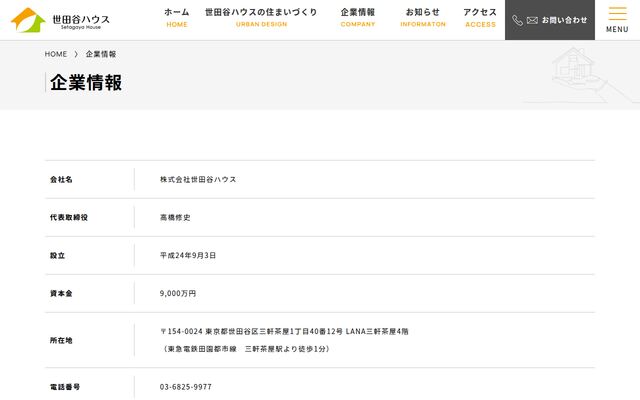Click the 所在地 row label
Image resolution: width=640 pixels, height=400 pixels.
[x=61, y=340]
